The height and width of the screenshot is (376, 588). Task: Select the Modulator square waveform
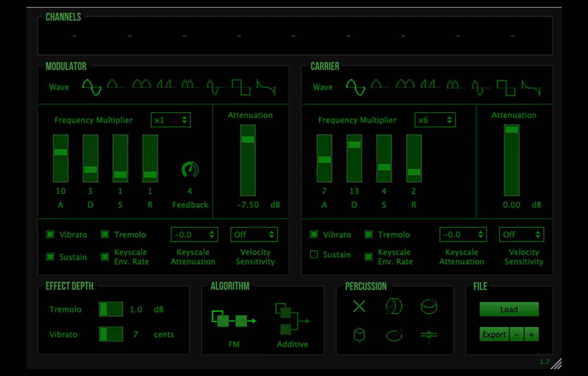[241, 87]
